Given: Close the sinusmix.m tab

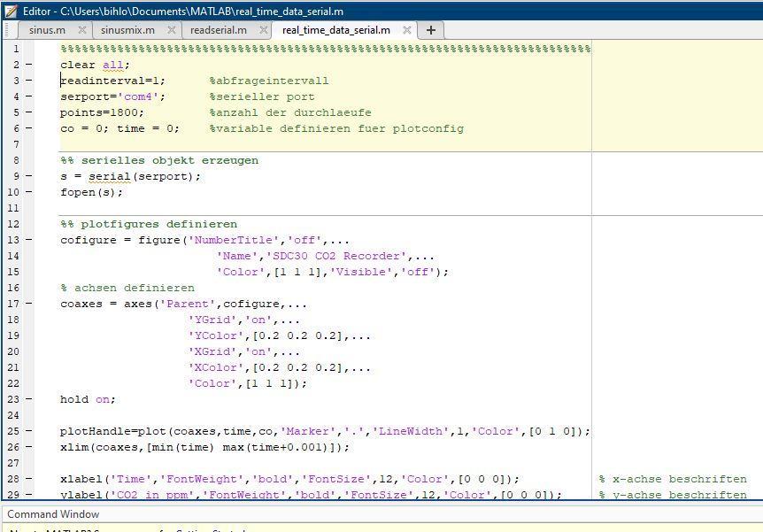Looking at the screenshot, I should (x=172, y=30).
